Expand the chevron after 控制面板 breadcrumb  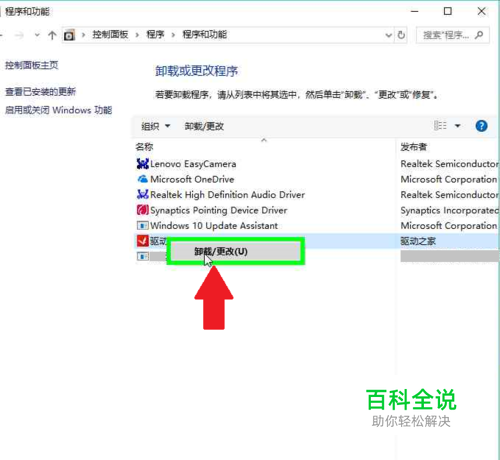pyautogui.click(x=137, y=35)
